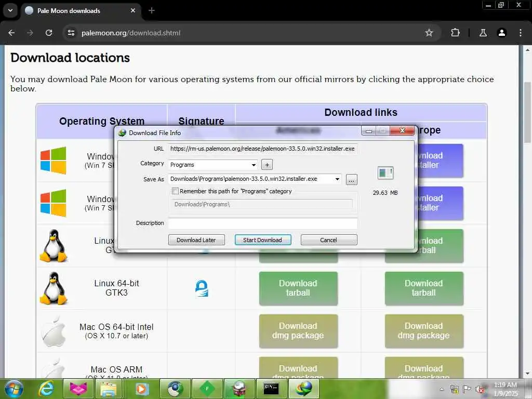
Task: Open the Category dropdown showing Programs
Action: pyautogui.click(x=213, y=165)
